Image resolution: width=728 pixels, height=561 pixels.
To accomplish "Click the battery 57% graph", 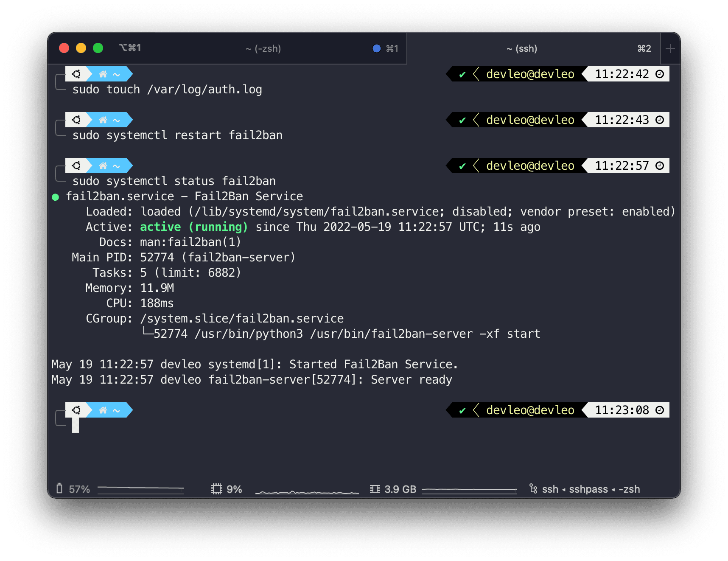I will point(141,490).
